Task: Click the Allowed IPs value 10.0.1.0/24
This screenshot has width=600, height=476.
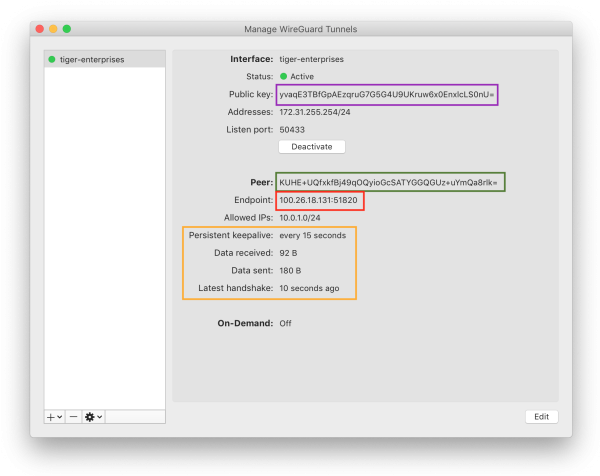Action: coord(300,218)
